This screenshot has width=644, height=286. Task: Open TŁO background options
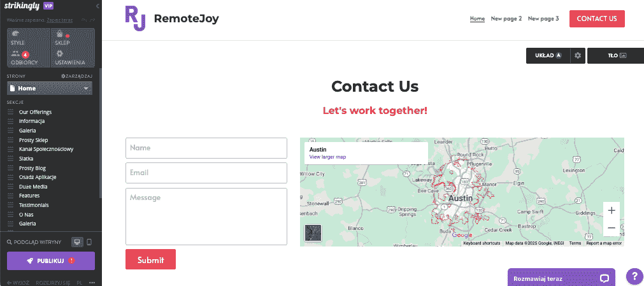click(616, 55)
